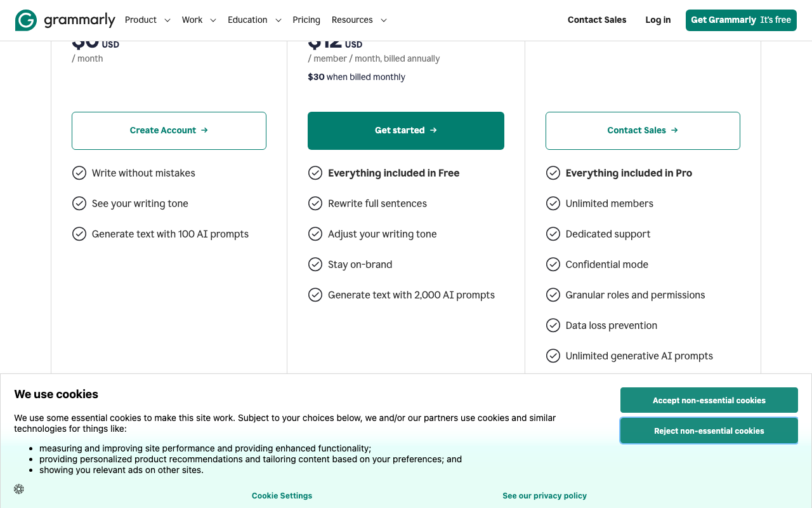Select Pricing in the top navigation
This screenshot has height=508, width=812.
pyautogui.click(x=306, y=20)
